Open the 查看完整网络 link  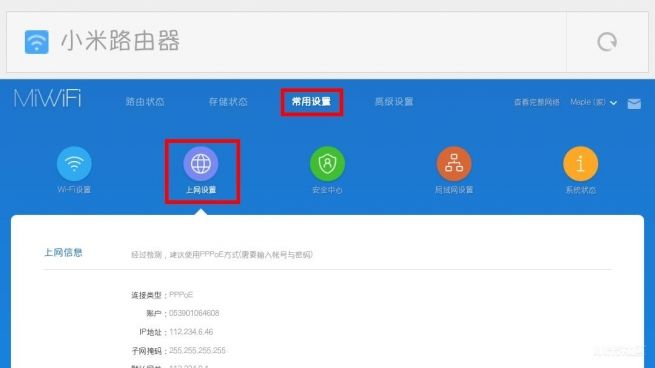click(537, 102)
